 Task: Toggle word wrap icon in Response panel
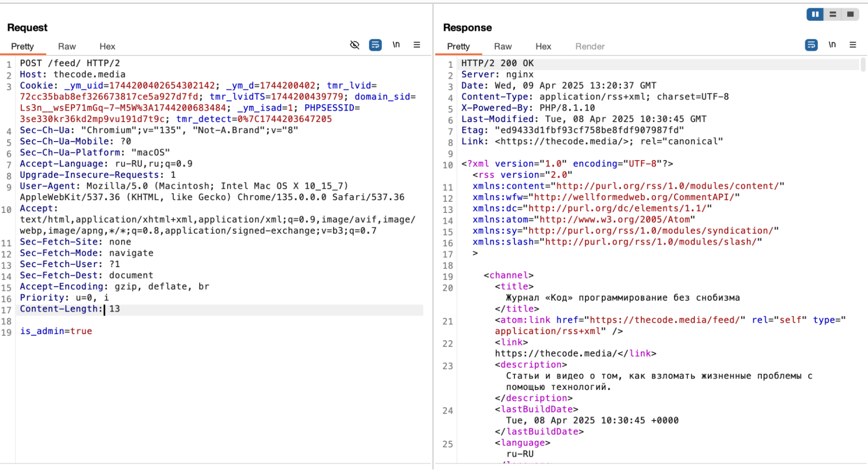(811, 45)
